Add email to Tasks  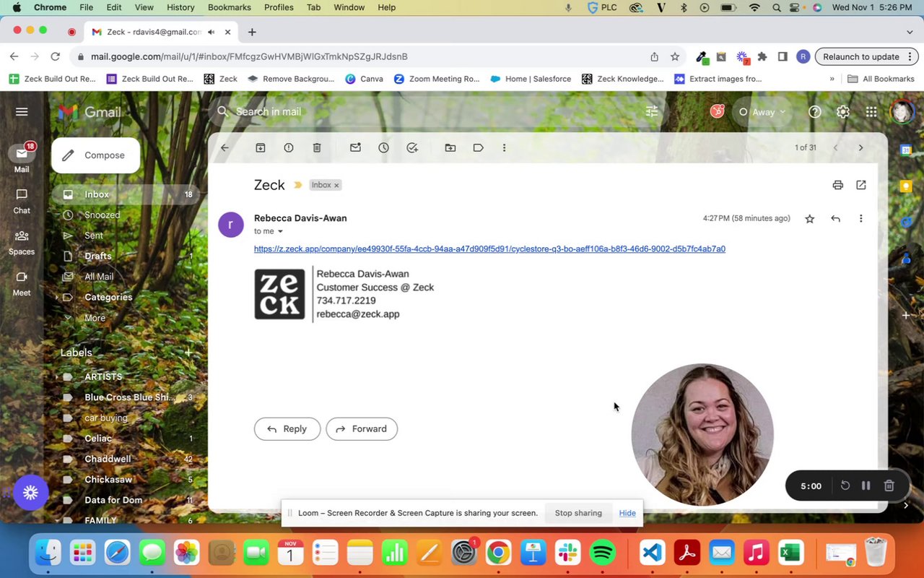[x=412, y=147]
